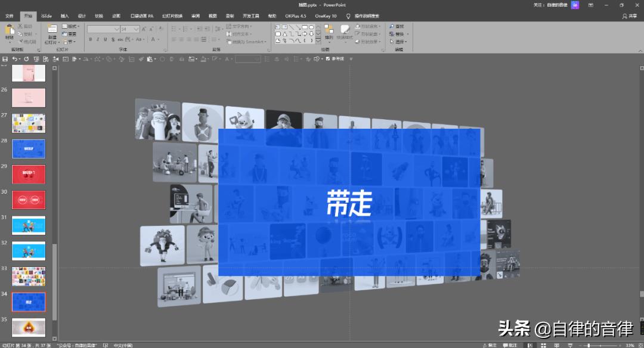Click the Undo arrow icon
644x348 pixels.
point(14,59)
